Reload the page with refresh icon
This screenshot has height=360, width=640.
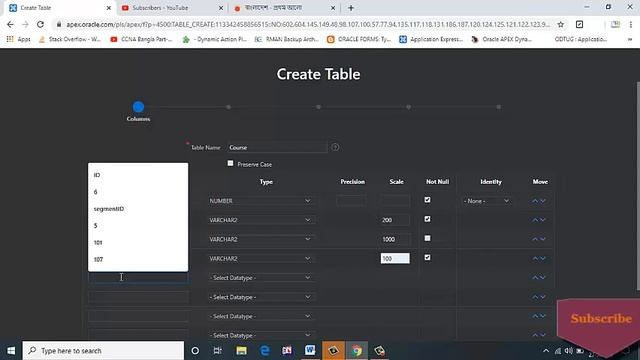tap(40, 24)
